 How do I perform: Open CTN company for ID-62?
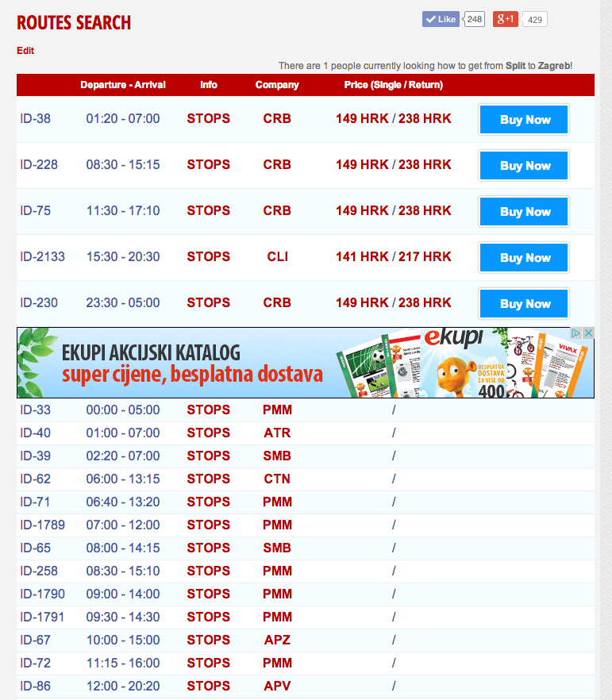tap(277, 479)
